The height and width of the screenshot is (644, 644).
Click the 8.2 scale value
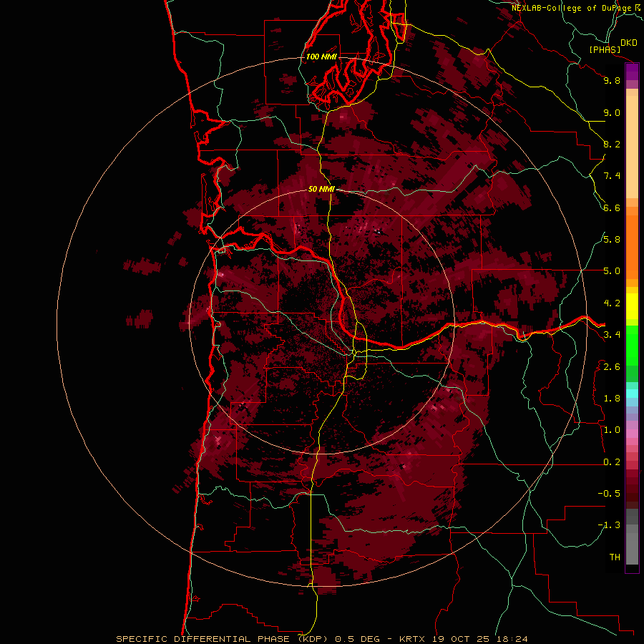[x=612, y=144]
